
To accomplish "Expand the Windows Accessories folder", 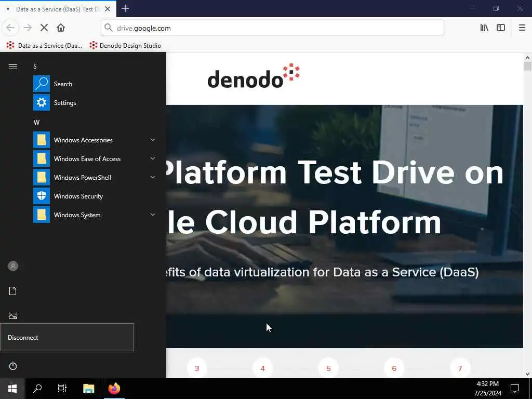I will [x=95, y=140].
